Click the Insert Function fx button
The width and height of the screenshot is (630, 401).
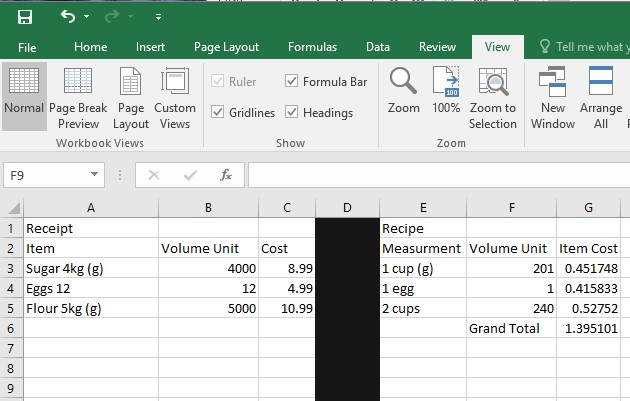[226, 175]
